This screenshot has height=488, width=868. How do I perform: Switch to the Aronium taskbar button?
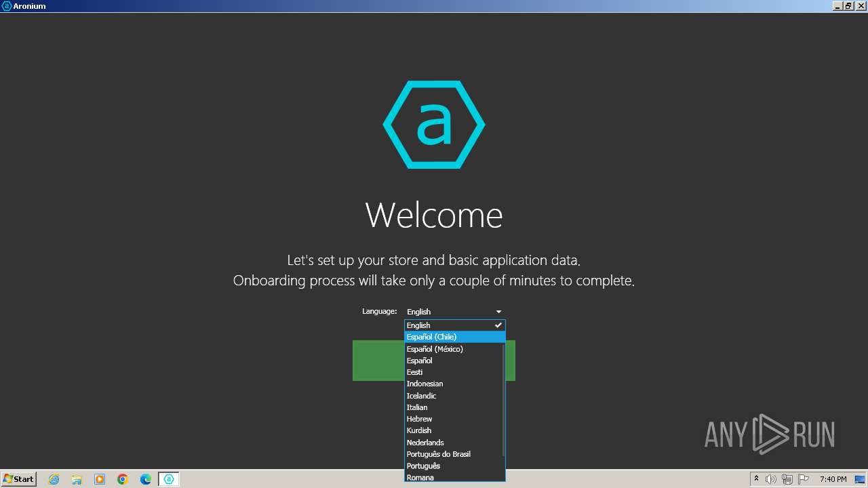(169, 479)
